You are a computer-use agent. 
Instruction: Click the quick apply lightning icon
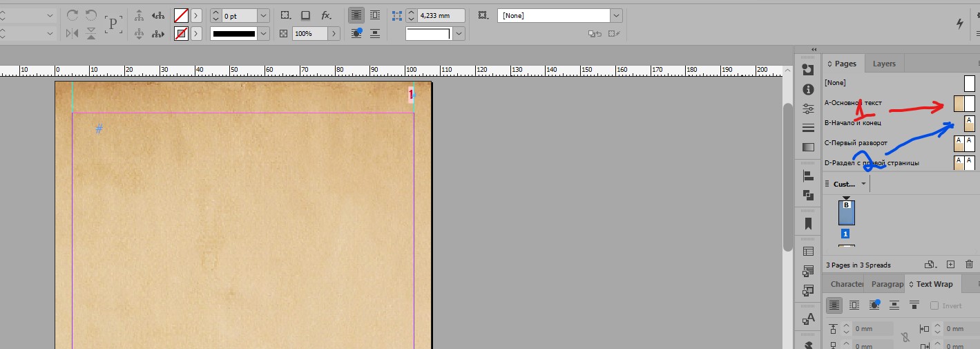point(960,23)
